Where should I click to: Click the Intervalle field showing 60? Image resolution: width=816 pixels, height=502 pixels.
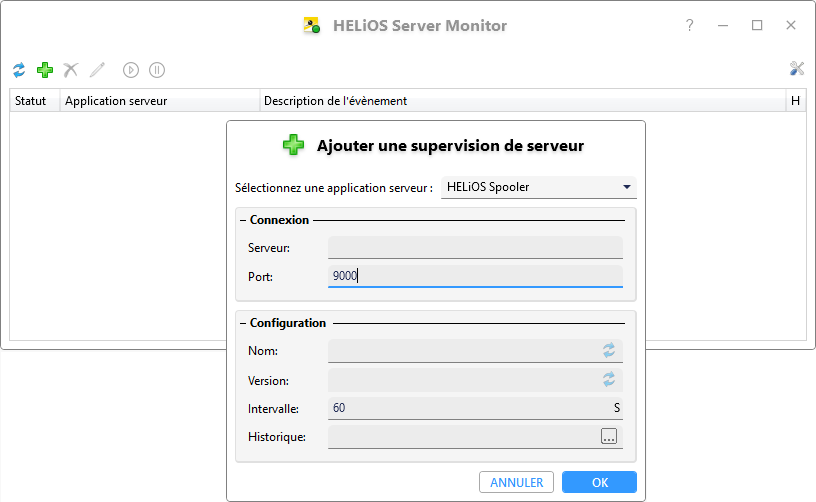475,408
